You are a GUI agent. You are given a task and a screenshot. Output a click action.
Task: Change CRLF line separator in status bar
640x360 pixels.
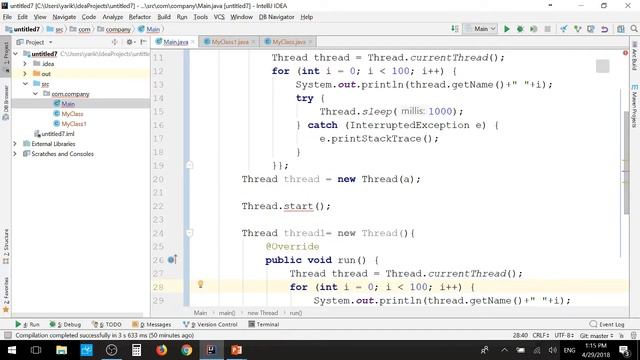click(541, 336)
